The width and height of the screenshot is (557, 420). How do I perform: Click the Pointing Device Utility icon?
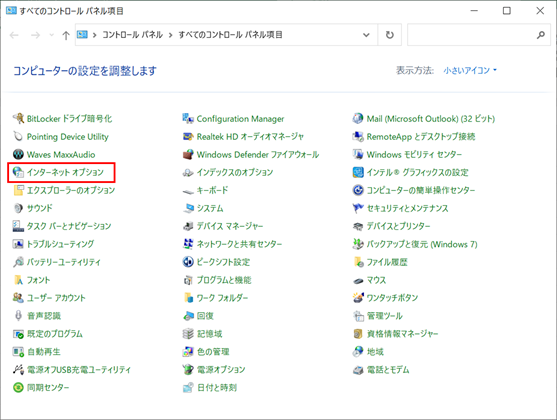[18, 136]
